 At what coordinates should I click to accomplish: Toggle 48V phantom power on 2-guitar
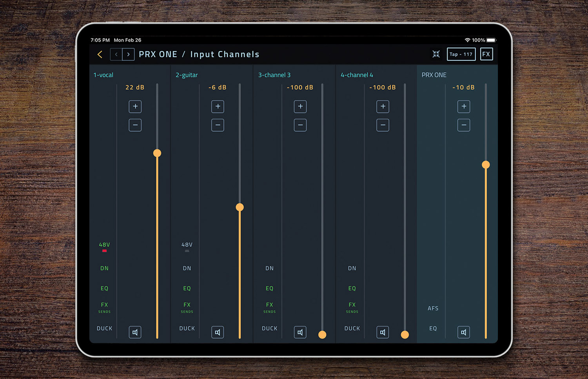click(187, 247)
